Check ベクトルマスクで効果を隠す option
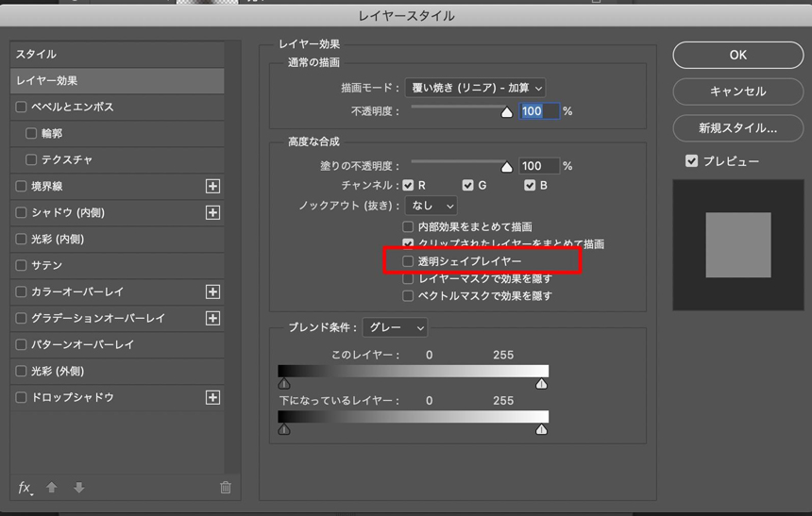This screenshot has width=812, height=516. (x=408, y=296)
